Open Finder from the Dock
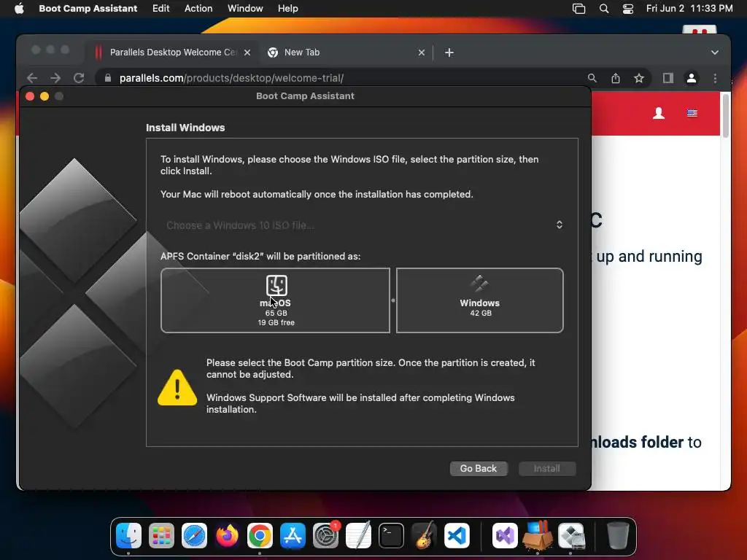747x560 pixels. 128,536
